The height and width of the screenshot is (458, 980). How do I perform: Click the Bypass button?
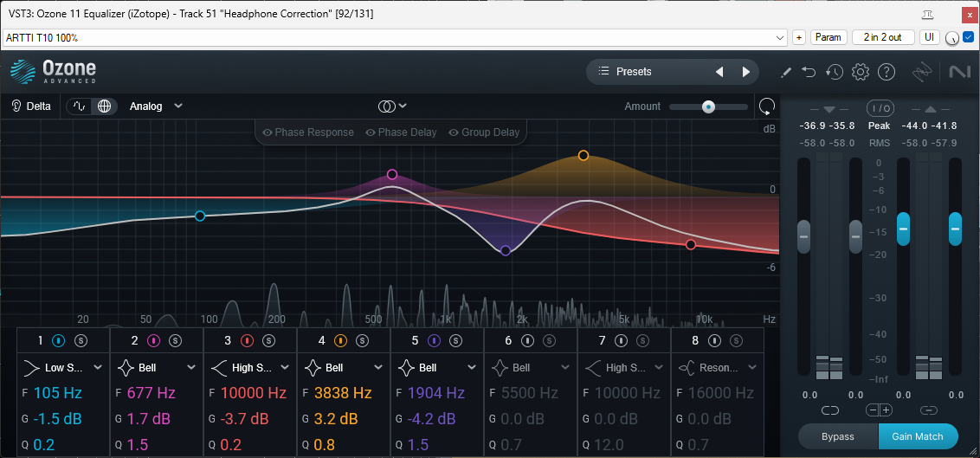(x=838, y=436)
